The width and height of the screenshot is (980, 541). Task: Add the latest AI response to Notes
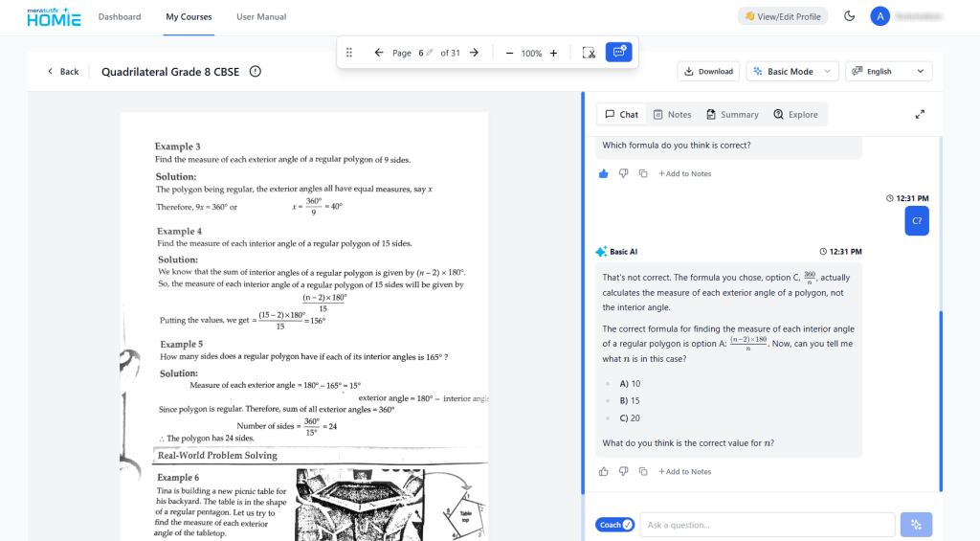click(x=685, y=471)
